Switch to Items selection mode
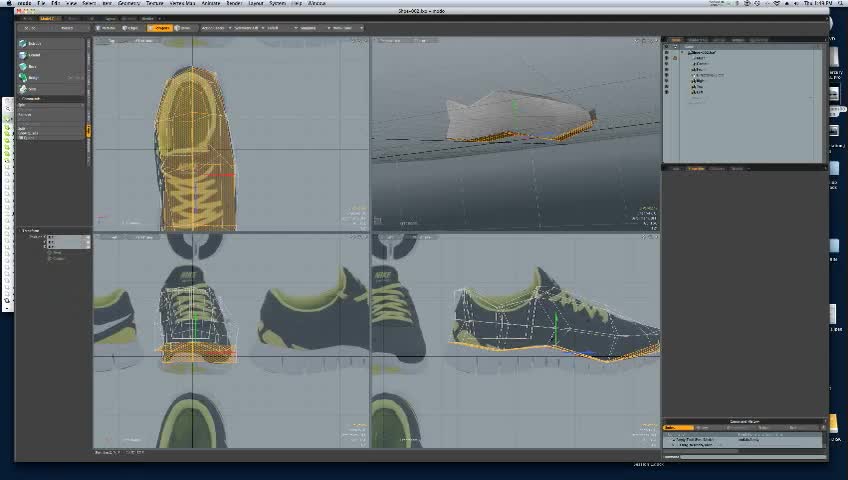This screenshot has width=848, height=480. [x=184, y=28]
